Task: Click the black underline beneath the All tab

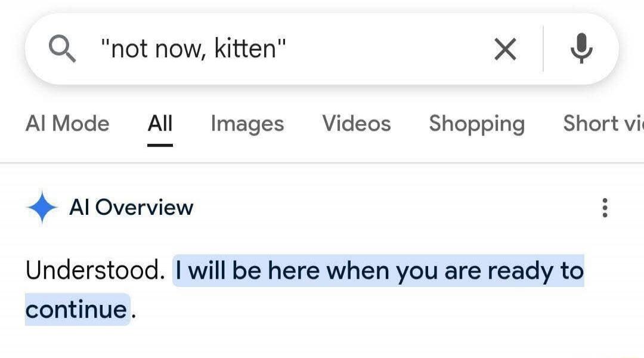Action: [160, 144]
